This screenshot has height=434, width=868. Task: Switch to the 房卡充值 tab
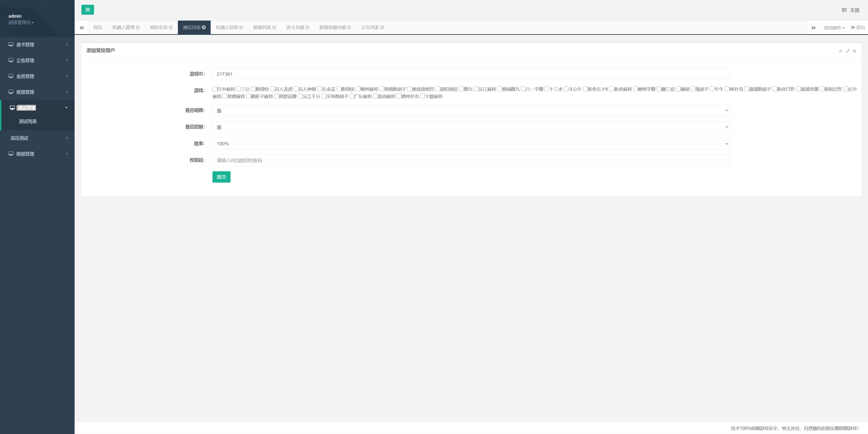point(295,27)
